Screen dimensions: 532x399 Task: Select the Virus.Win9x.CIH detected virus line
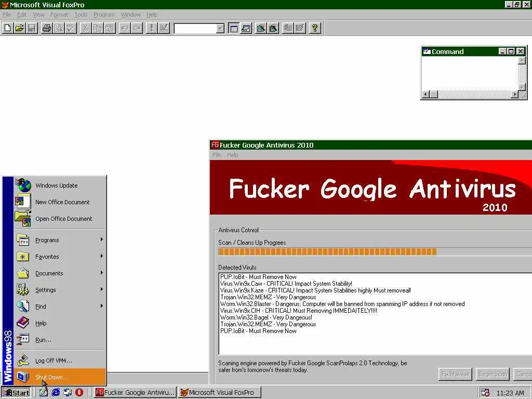[299, 311]
